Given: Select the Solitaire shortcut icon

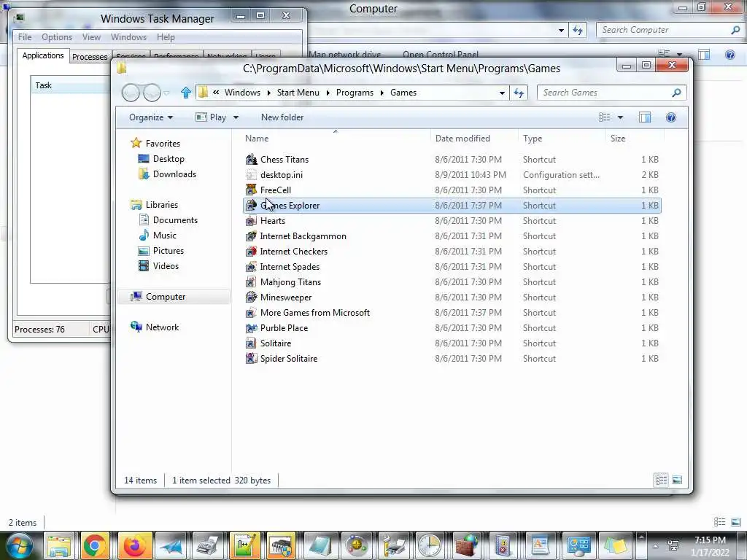Looking at the screenshot, I should [251, 343].
